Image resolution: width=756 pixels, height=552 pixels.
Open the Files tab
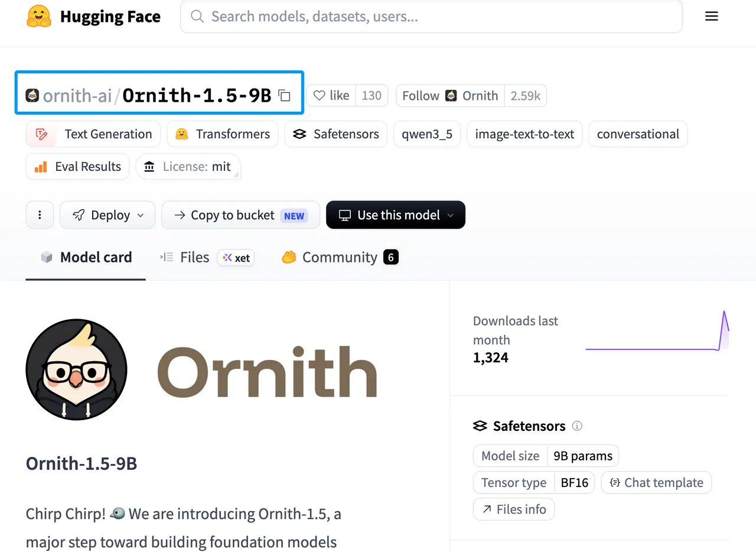coord(207,257)
